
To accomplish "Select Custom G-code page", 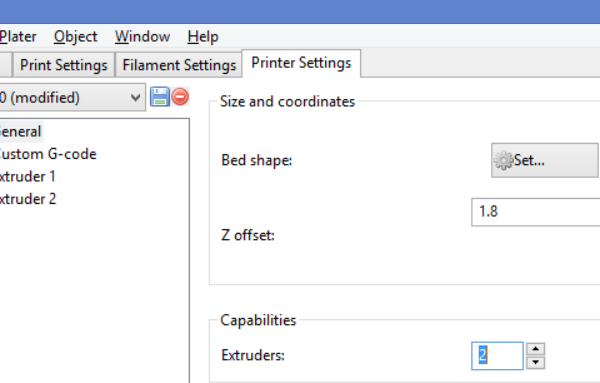I will click(x=48, y=154).
